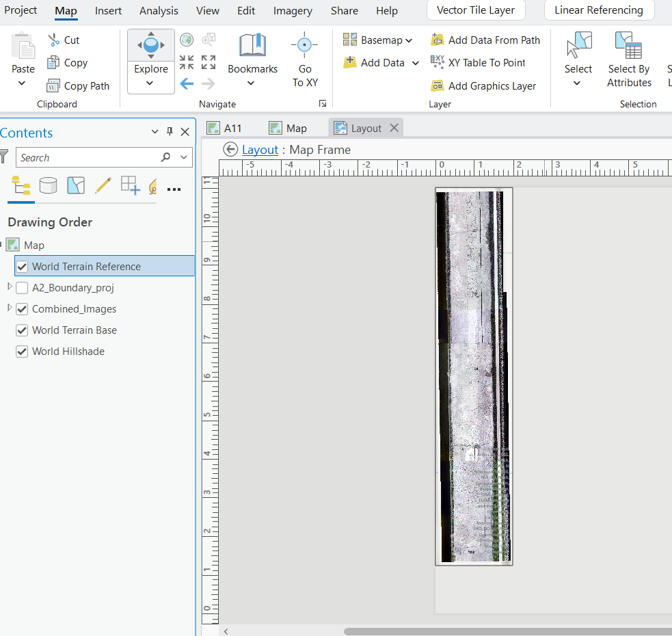This screenshot has height=636, width=672.
Task: Open Contents pane options chevron
Action: (x=154, y=132)
